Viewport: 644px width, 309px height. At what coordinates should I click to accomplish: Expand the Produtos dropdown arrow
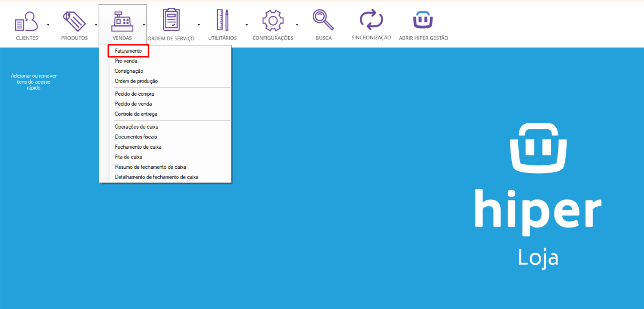point(96,25)
